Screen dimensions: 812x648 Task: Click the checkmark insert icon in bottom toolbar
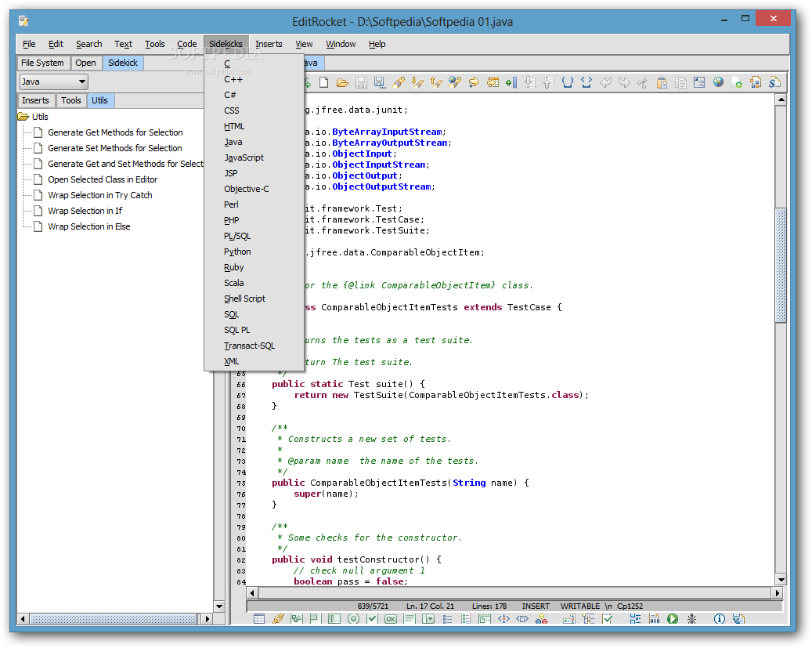pos(372,618)
